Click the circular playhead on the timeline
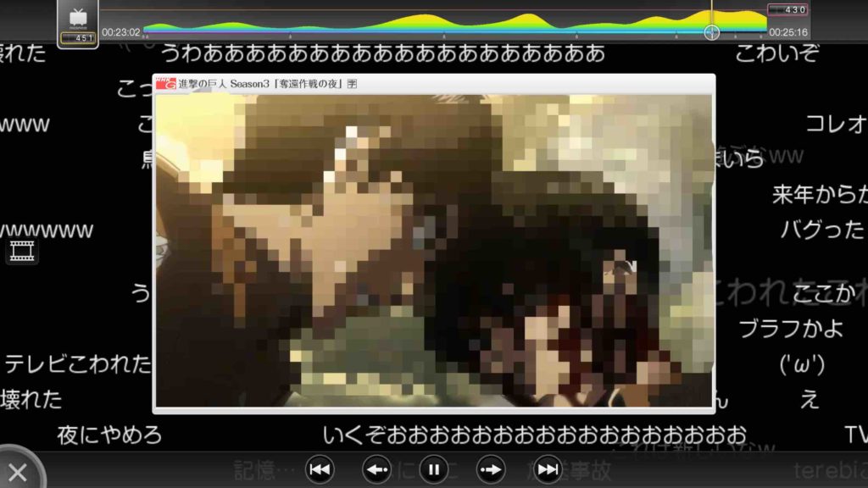 coord(712,32)
